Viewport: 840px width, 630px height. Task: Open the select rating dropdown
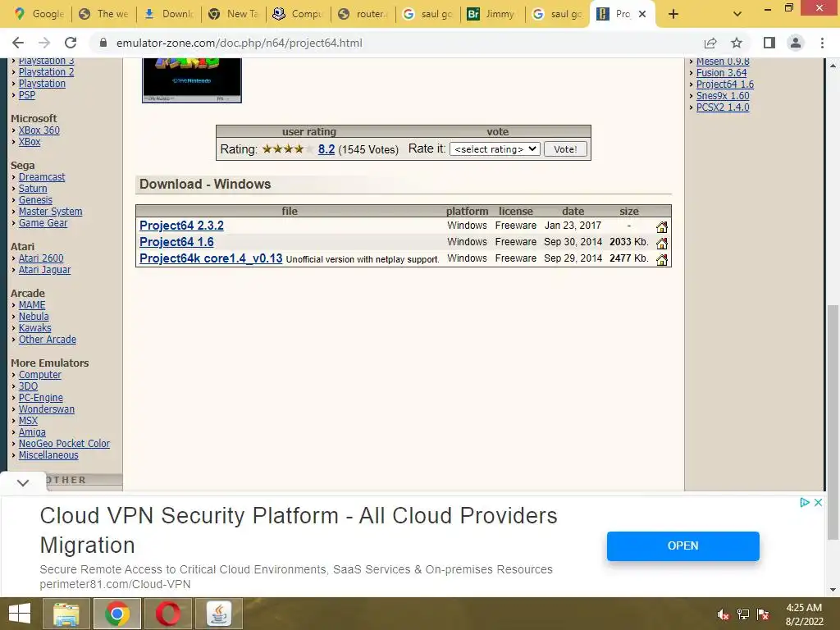click(495, 149)
